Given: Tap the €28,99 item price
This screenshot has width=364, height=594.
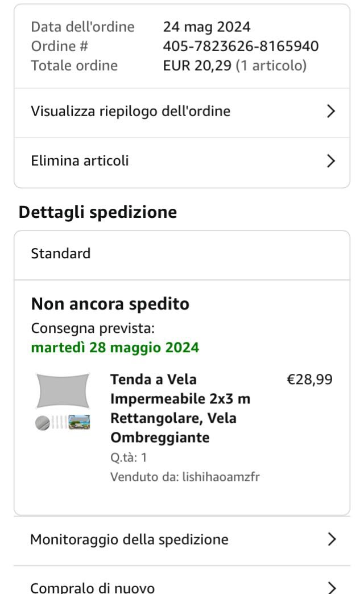Looking at the screenshot, I should tap(309, 379).
